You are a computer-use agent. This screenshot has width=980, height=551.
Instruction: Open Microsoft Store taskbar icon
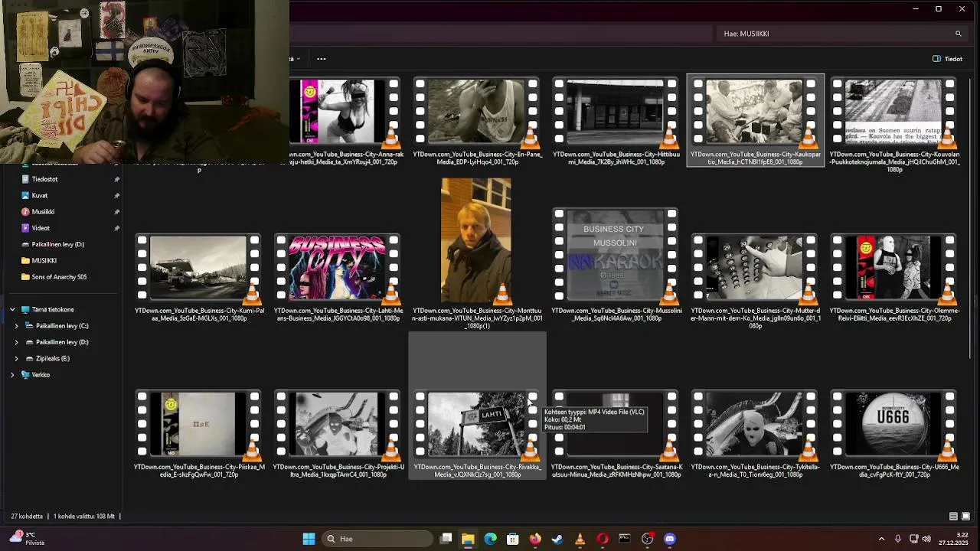point(513,539)
